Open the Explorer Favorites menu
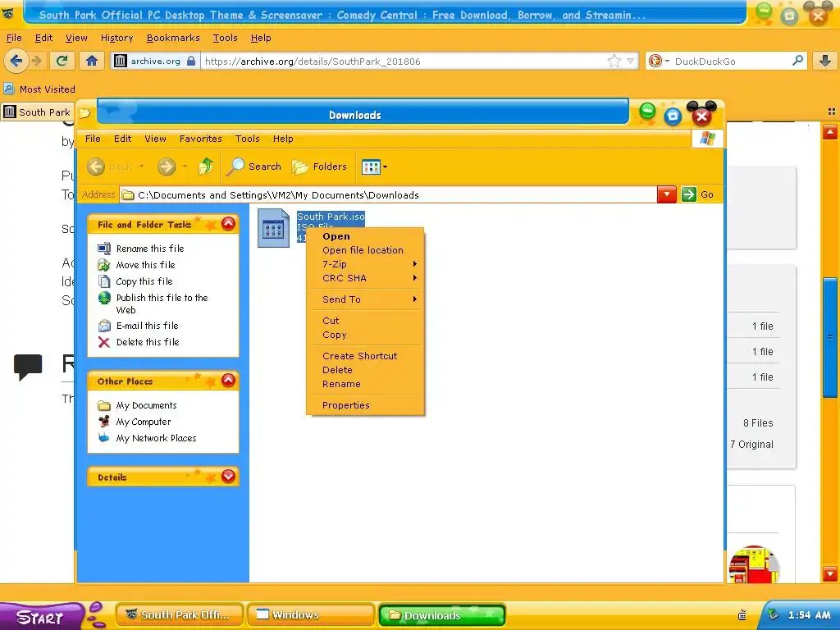This screenshot has width=840, height=630. [200, 139]
